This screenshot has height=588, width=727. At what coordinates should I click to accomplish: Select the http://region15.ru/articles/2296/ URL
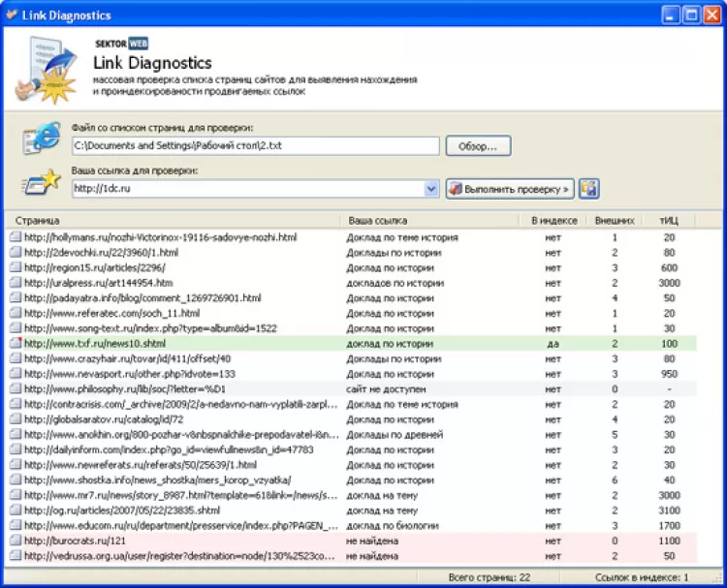click(95, 267)
